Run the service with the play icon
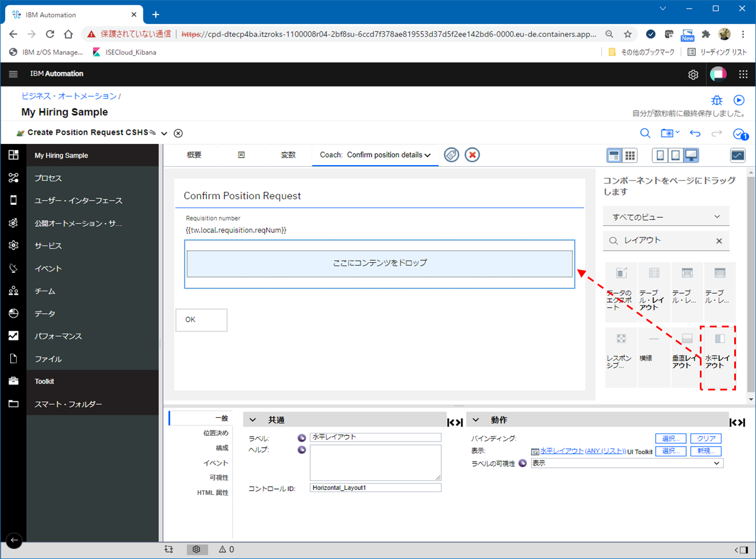Viewport: 756px width, 559px height. click(x=739, y=100)
